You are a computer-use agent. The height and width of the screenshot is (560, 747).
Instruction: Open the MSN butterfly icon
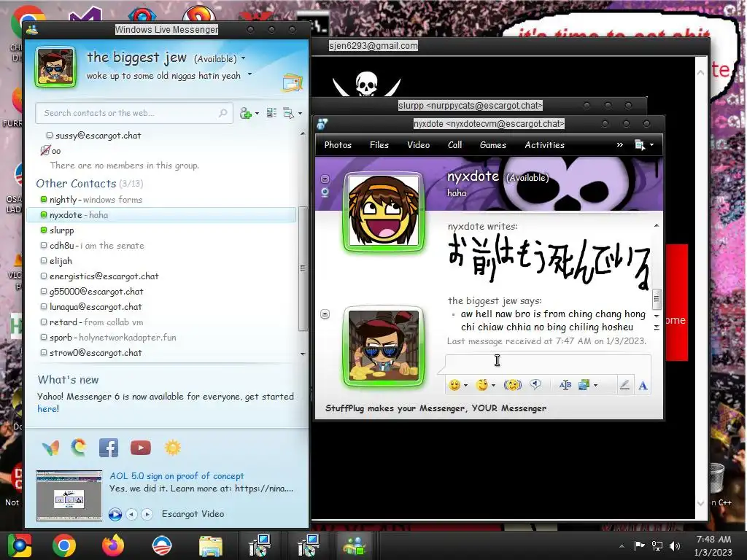[50, 448]
